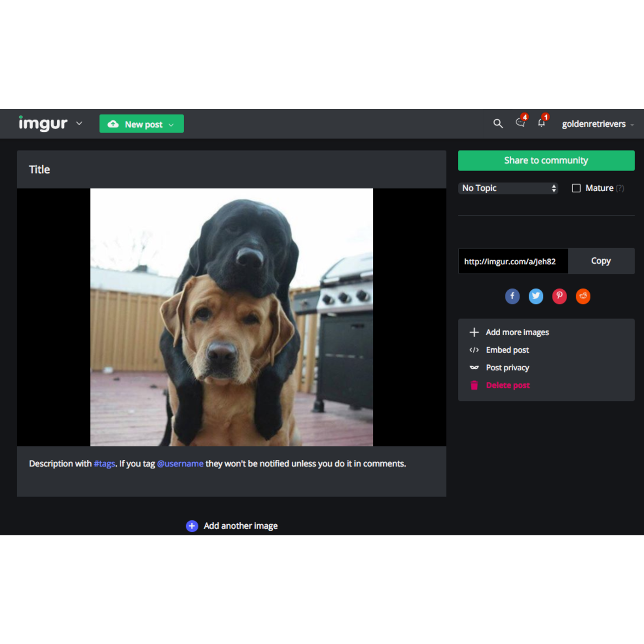
Task: Share the post to community
Action: click(546, 160)
